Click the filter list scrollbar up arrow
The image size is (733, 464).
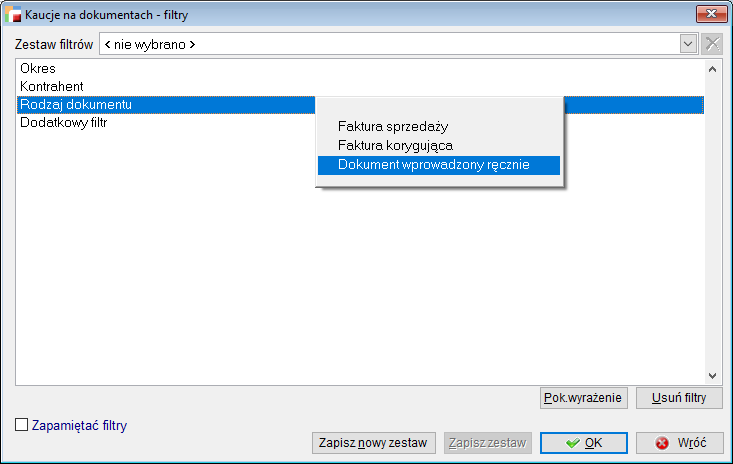click(x=712, y=70)
